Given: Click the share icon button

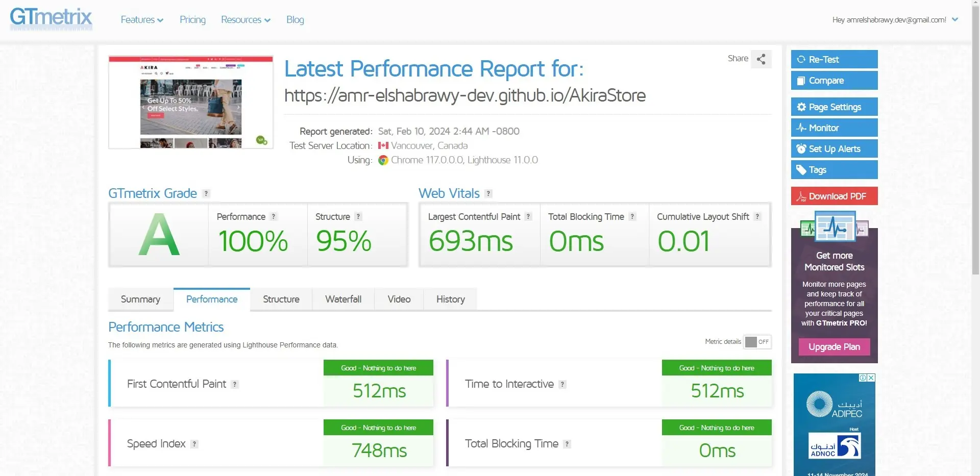Looking at the screenshot, I should [761, 59].
